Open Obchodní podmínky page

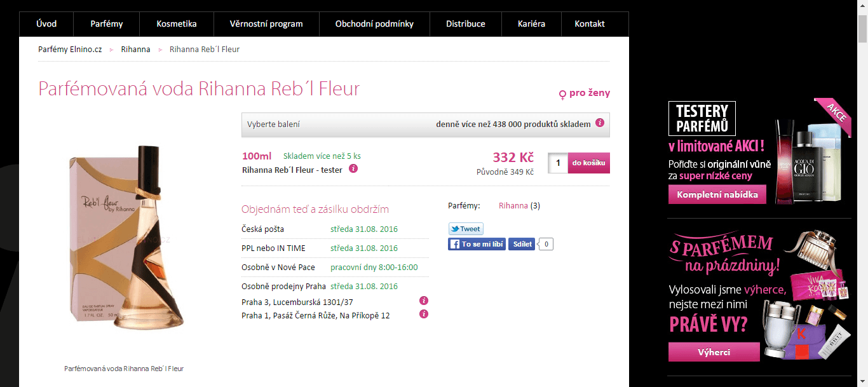point(374,24)
